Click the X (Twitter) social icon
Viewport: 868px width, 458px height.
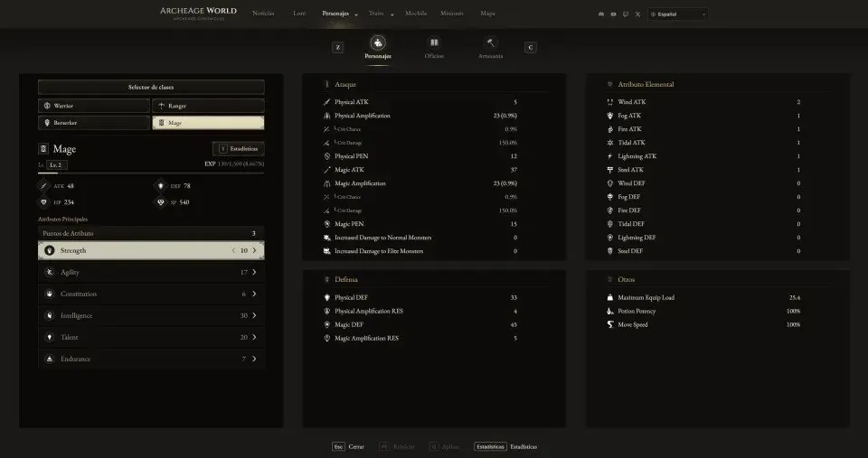pyautogui.click(x=637, y=14)
